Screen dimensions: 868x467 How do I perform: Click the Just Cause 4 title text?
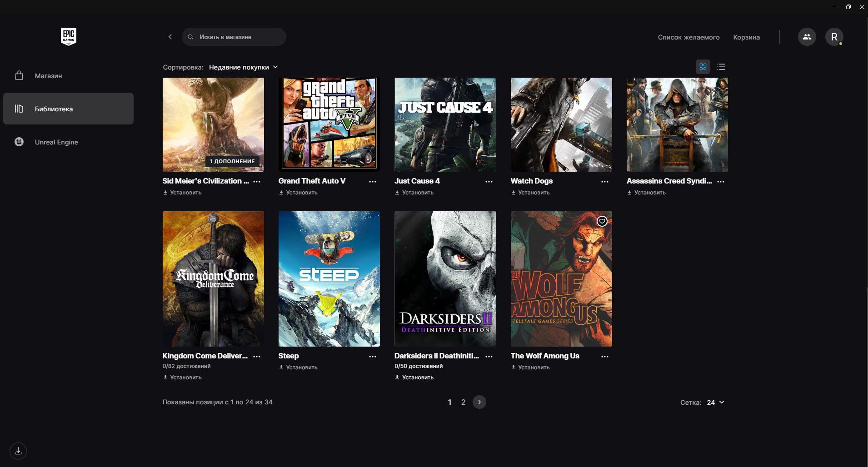pyautogui.click(x=417, y=181)
